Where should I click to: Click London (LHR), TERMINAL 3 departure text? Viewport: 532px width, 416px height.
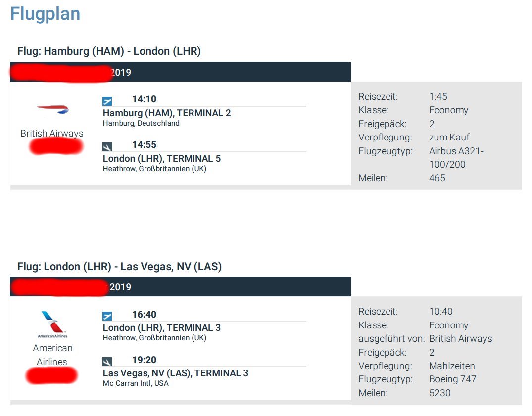coord(162,328)
